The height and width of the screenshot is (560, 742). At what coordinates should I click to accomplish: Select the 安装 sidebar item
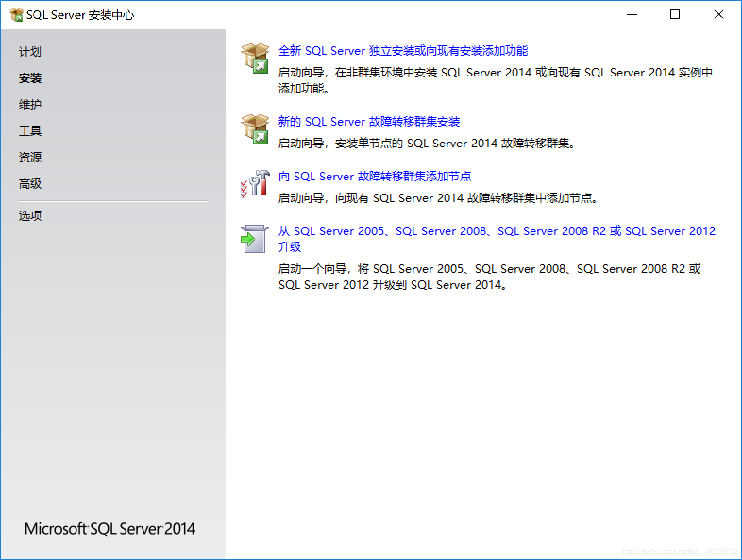(x=30, y=78)
